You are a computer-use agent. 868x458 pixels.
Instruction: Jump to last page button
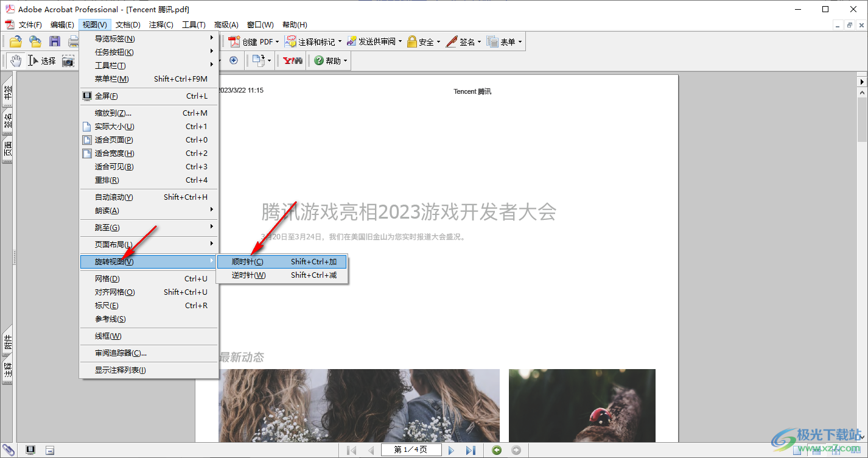[x=471, y=450]
